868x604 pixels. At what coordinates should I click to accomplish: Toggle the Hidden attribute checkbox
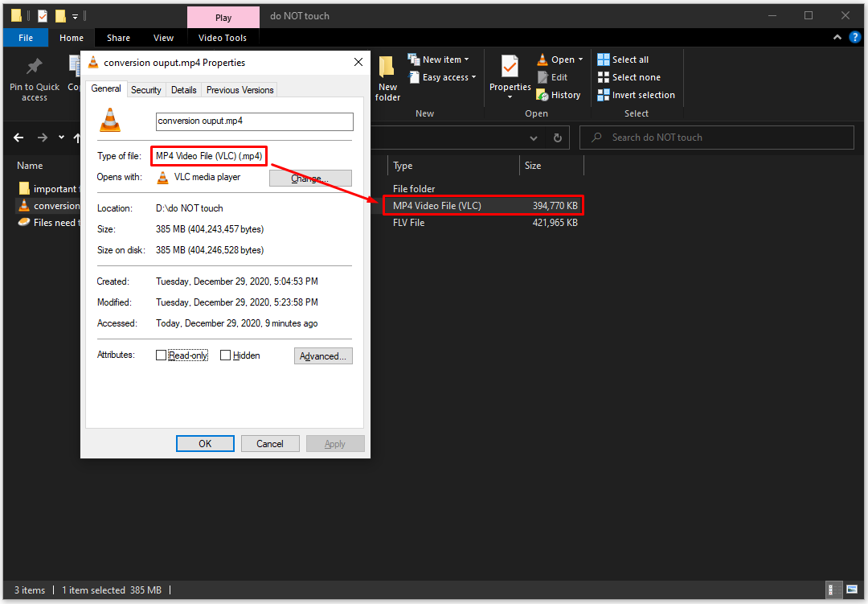pyautogui.click(x=225, y=355)
